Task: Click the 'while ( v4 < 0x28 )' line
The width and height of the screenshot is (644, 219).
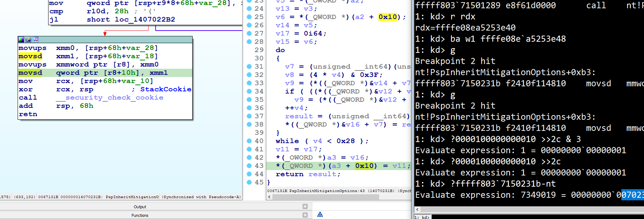Action: (x=322, y=141)
